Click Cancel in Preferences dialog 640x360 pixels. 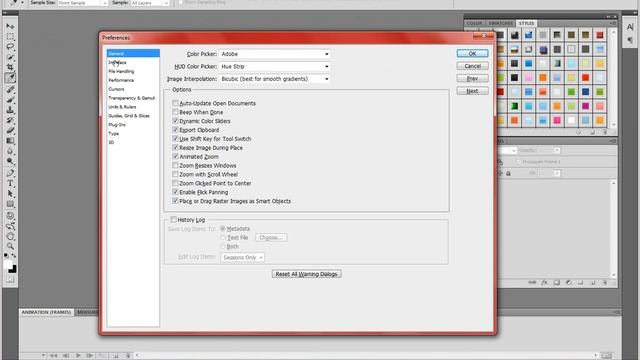[472, 66]
